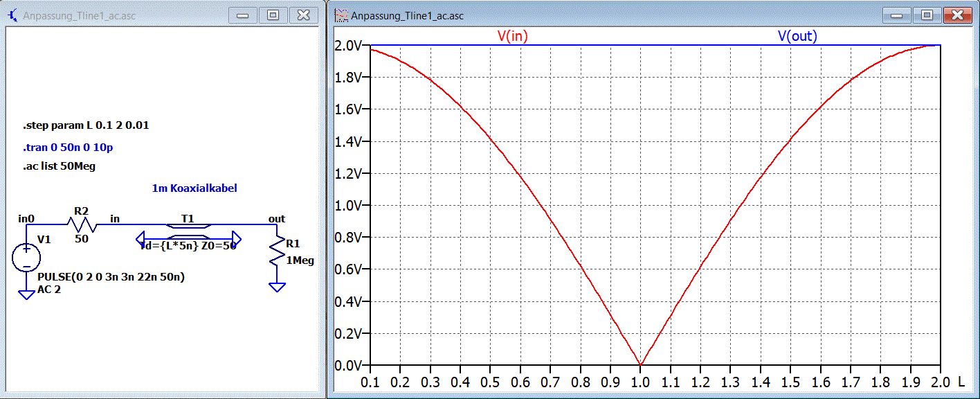This screenshot has width=980, height=399.
Task: Select resistor R1 symbol
Action: (x=277, y=251)
